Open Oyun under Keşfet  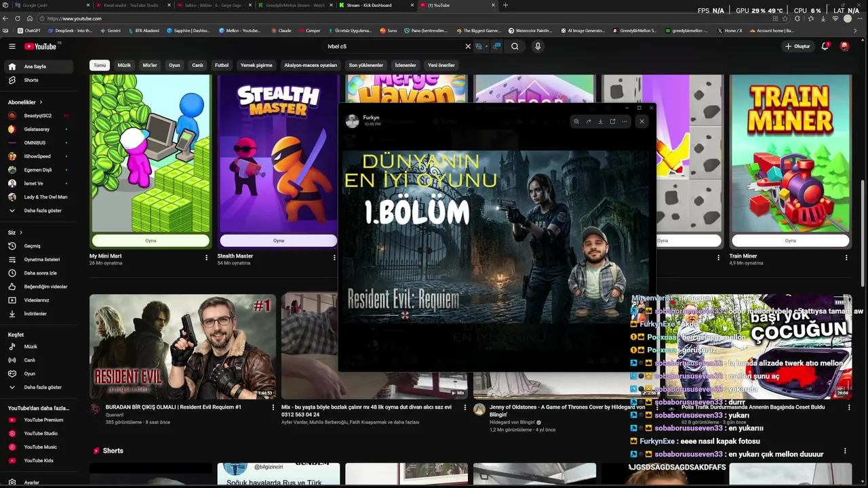pyautogui.click(x=39, y=373)
